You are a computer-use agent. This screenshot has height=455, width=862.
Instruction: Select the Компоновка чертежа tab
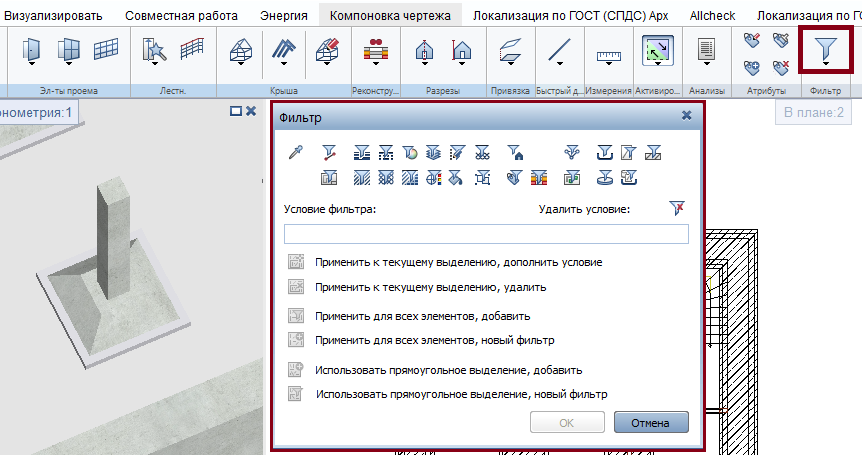[x=390, y=15]
